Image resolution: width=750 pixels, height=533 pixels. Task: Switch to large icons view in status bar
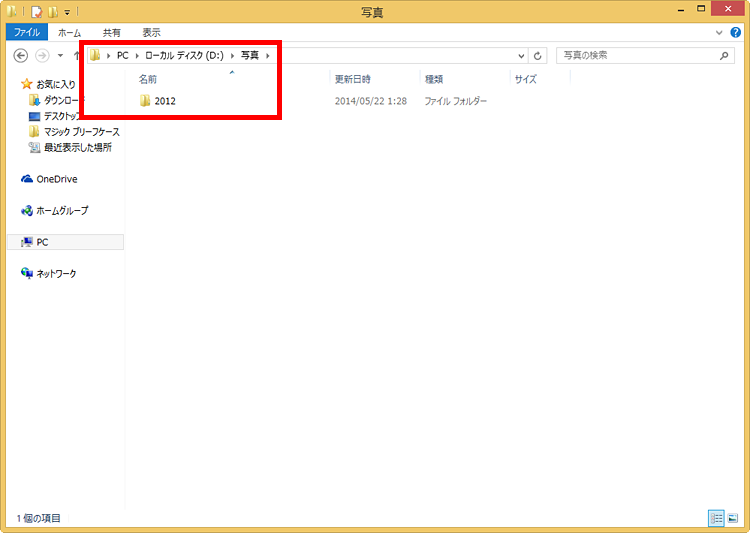(733, 518)
